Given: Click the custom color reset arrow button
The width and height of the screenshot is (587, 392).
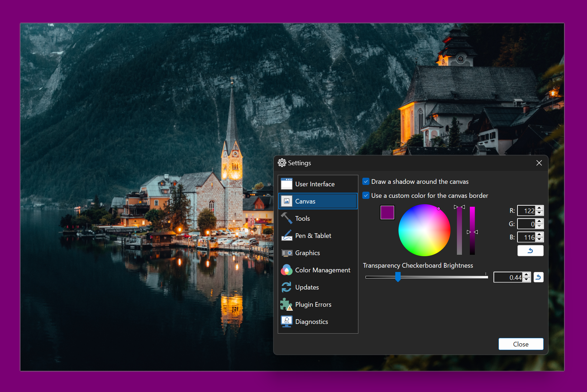Looking at the screenshot, I should coord(530,250).
